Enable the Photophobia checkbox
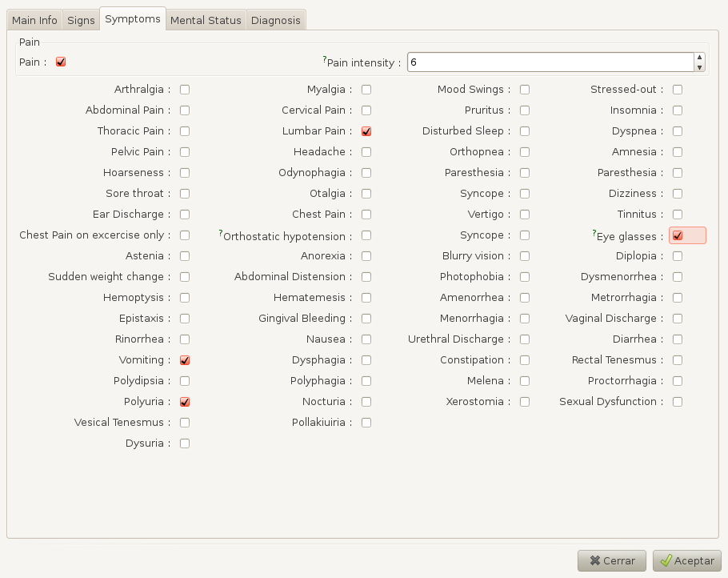 525,277
